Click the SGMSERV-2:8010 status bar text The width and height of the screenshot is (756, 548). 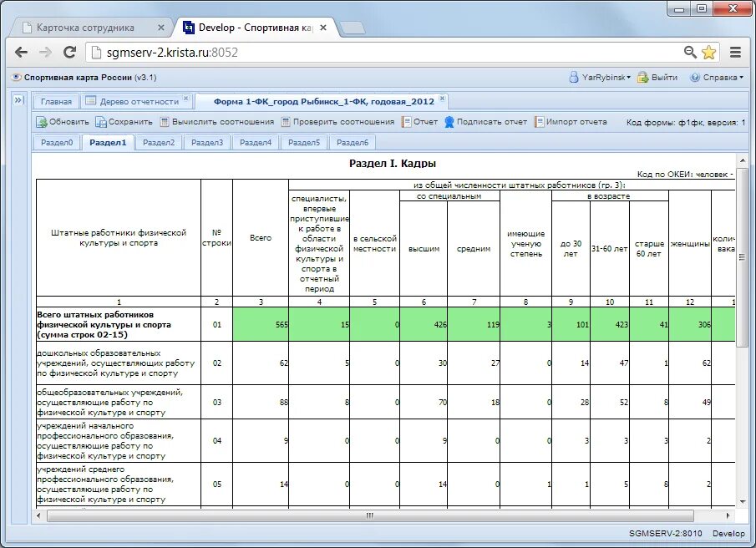coord(665,533)
